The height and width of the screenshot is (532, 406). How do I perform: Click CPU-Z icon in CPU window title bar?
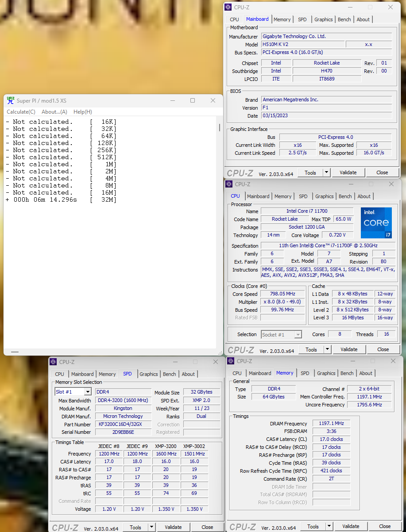pos(229,184)
